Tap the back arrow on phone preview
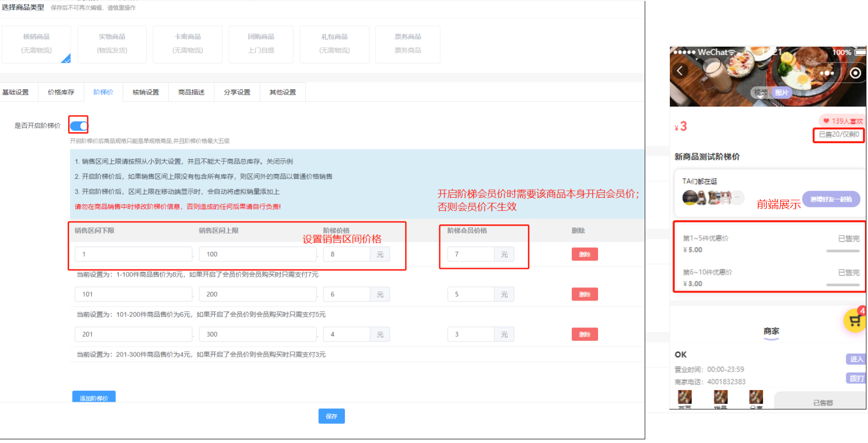 coord(680,71)
